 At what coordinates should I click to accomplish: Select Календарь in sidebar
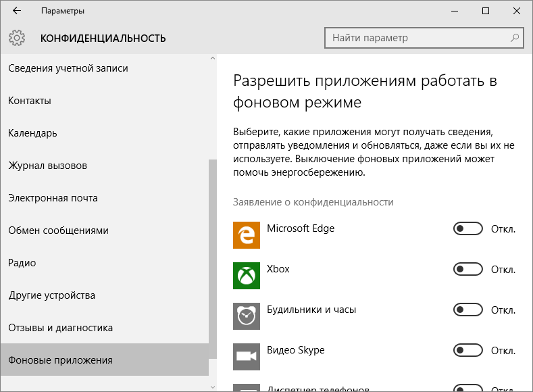pyautogui.click(x=104, y=133)
